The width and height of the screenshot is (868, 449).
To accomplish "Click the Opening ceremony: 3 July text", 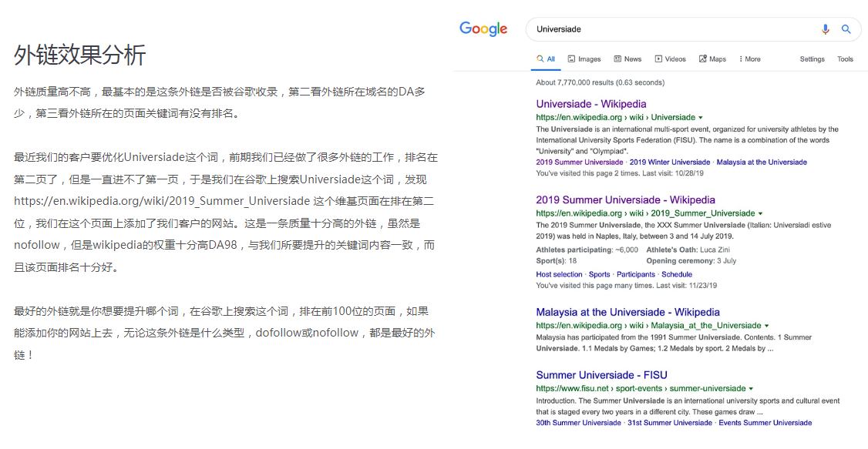I will [691, 261].
